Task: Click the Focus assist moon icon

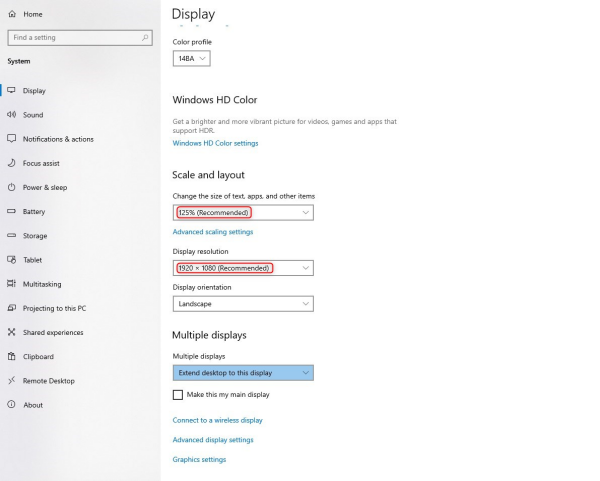Action: [12, 163]
